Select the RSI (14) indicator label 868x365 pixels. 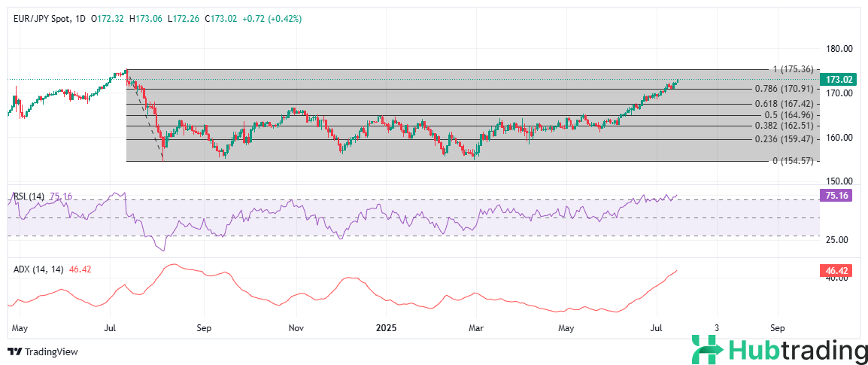coord(29,196)
